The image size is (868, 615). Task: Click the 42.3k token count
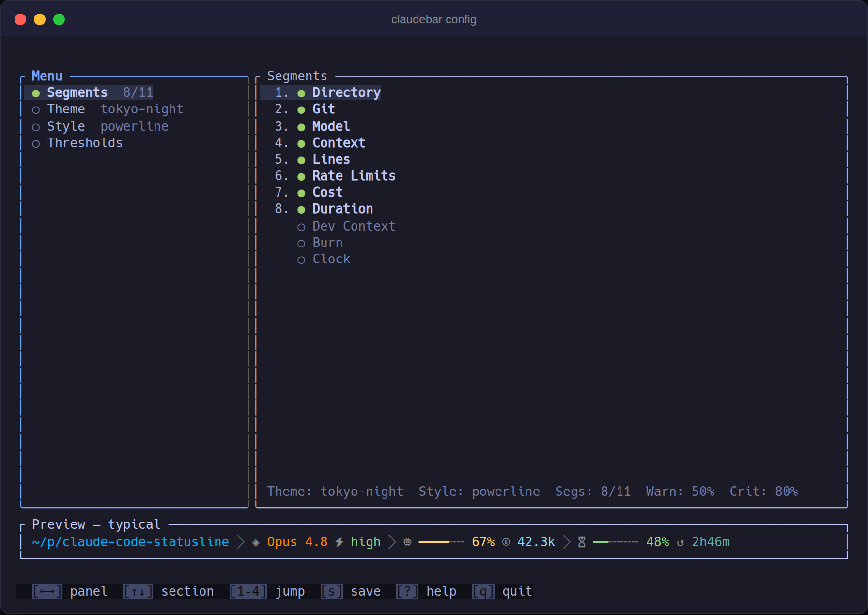tap(536, 542)
